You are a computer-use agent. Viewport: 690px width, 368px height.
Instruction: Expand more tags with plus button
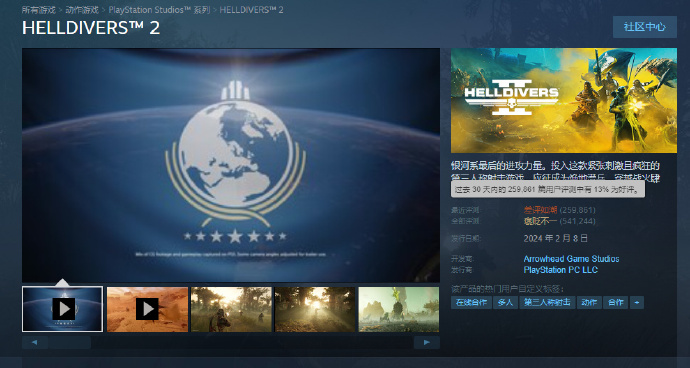(x=637, y=302)
